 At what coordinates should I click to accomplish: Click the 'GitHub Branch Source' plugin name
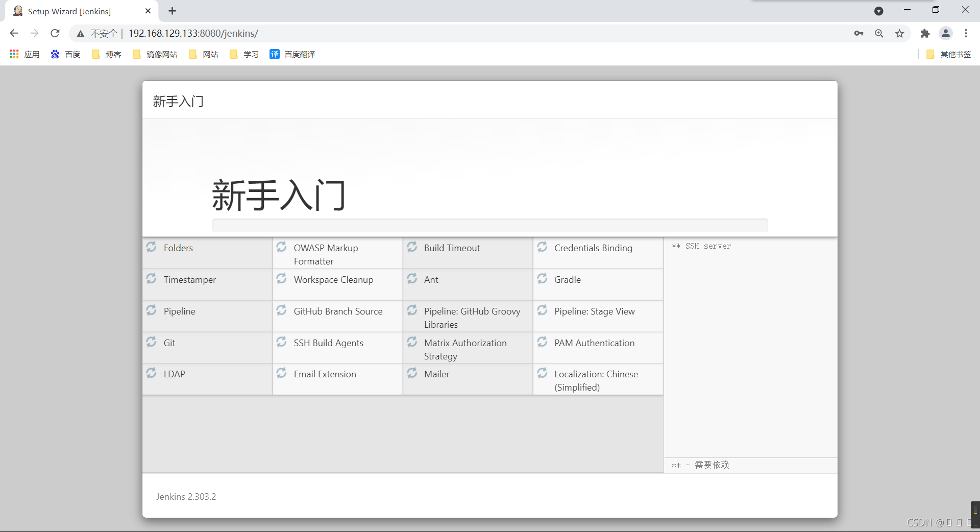click(x=338, y=311)
